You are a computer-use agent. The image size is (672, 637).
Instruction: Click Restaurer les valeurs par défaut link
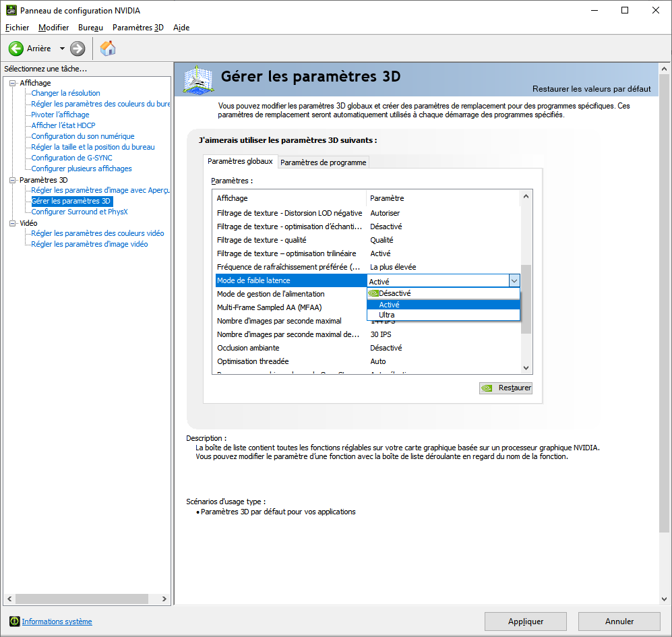[x=591, y=89]
